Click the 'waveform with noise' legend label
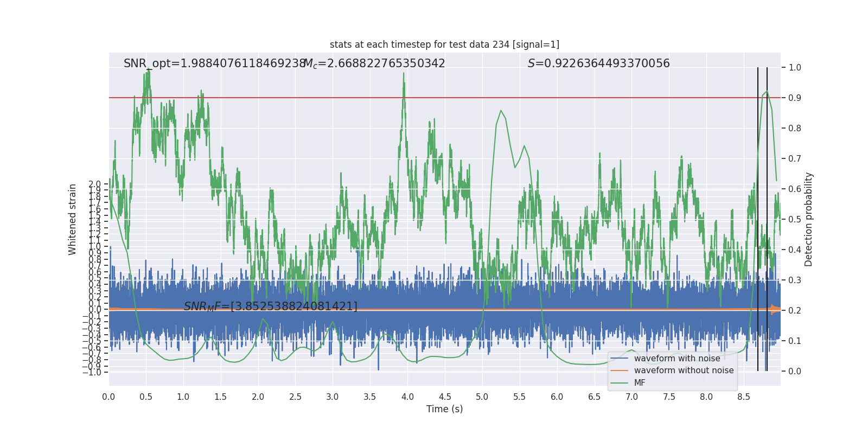Image resolution: width=868 pixels, height=434 pixels. pos(677,359)
